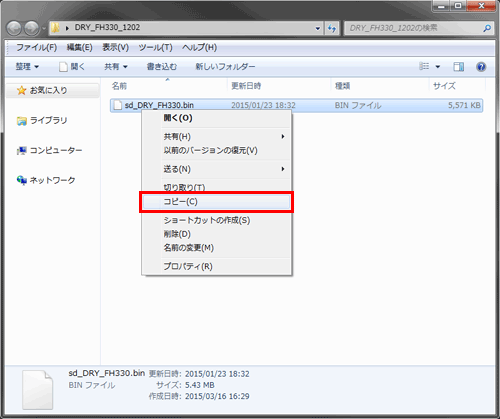Viewport: 500px width, 419px height.
Task: Choose コピー(C) from the context menu
Action: [x=216, y=202]
